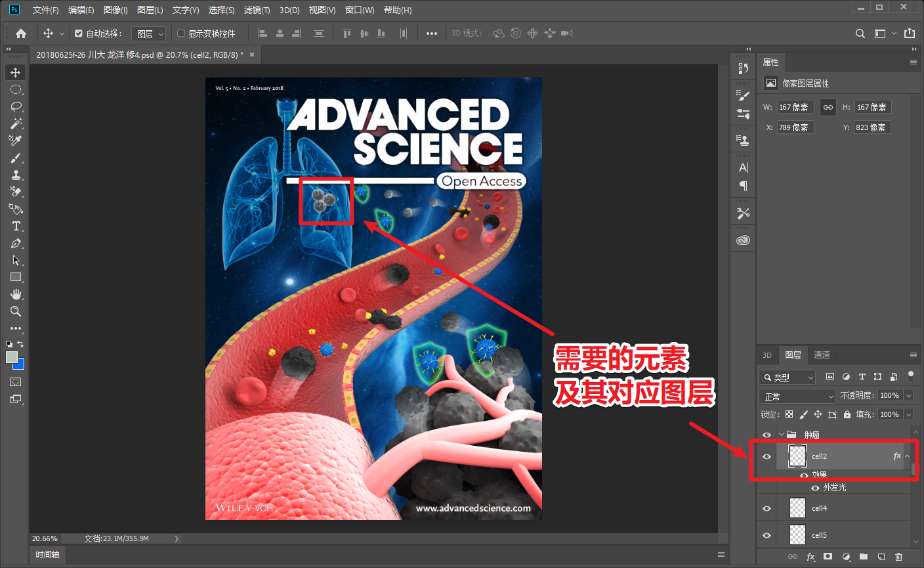The width and height of the screenshot is (924, 568).
Task: Open the 滤镜(T) menu
Action: 257,10
